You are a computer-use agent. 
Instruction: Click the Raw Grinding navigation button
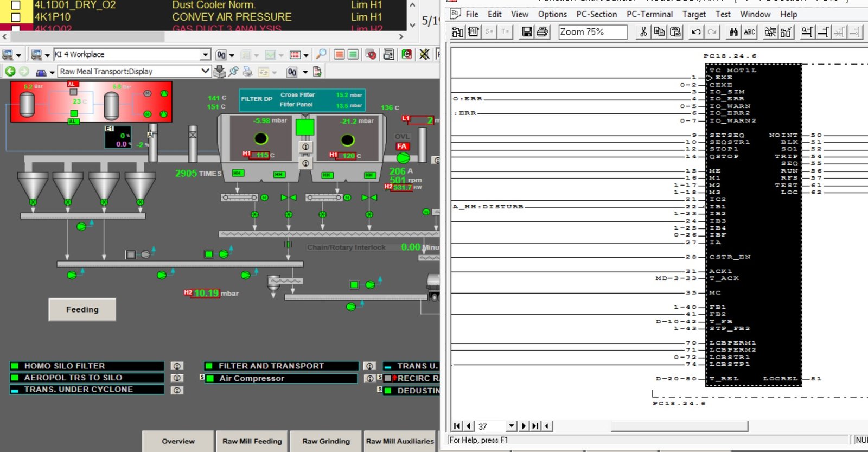tap(326, 441)
